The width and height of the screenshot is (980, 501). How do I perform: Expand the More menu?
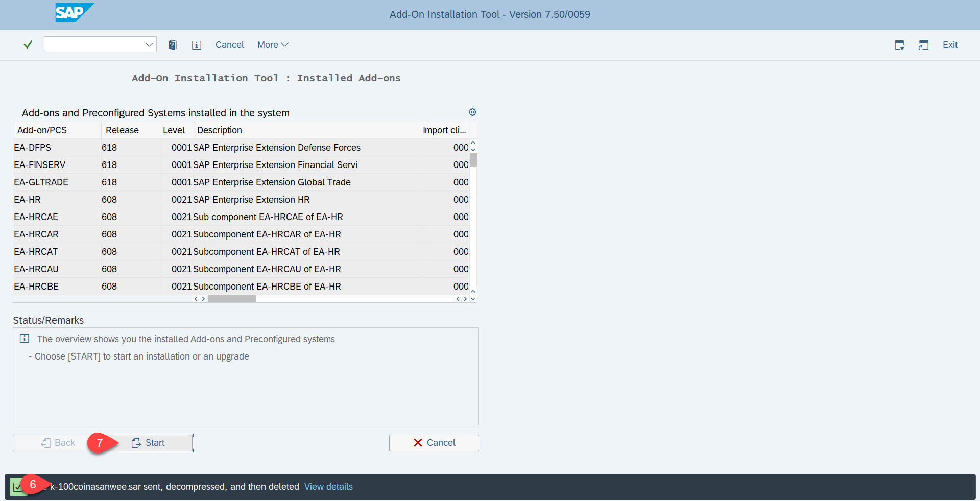[x=273, y=45]
